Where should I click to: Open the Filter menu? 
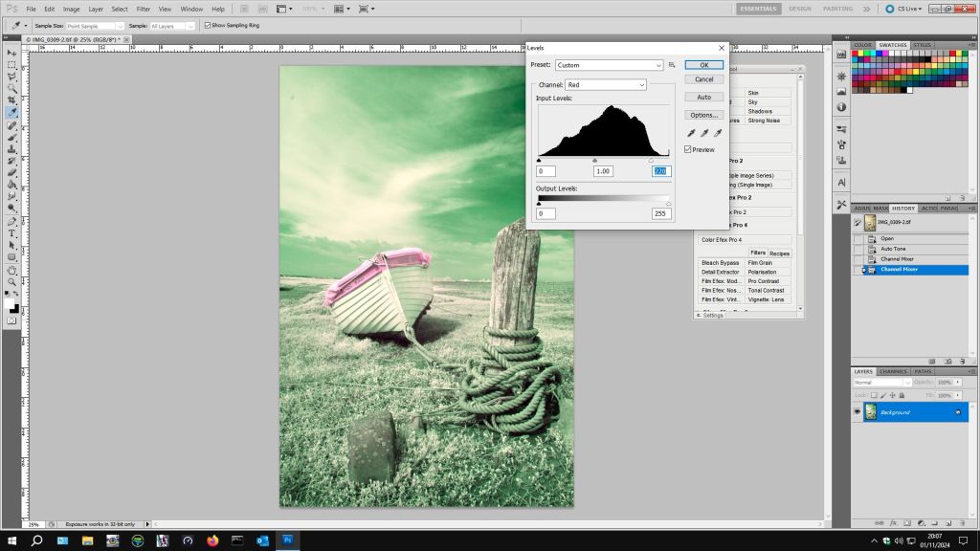pyautogui.click(x=144, y=9)
